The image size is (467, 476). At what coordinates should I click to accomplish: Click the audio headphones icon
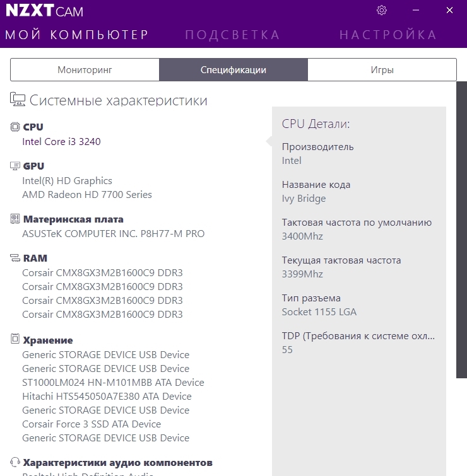pyautogui.click(x=15, y=462)
